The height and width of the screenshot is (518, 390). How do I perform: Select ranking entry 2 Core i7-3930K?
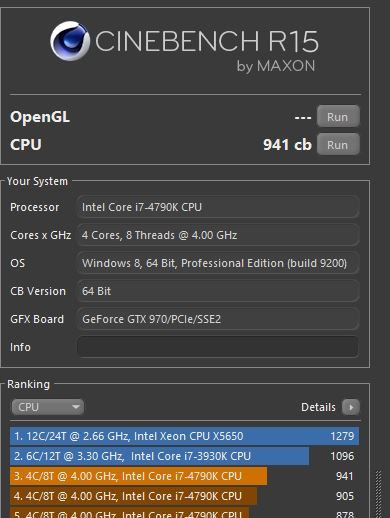[184, 456]
